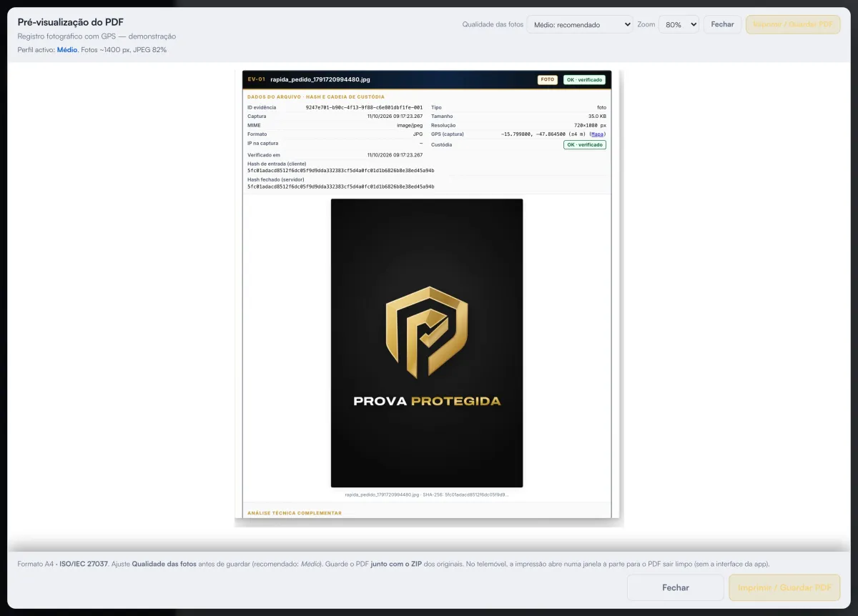
Task: Click the top Imprimir / Guardar PDF button
Action: click(793, 24)
